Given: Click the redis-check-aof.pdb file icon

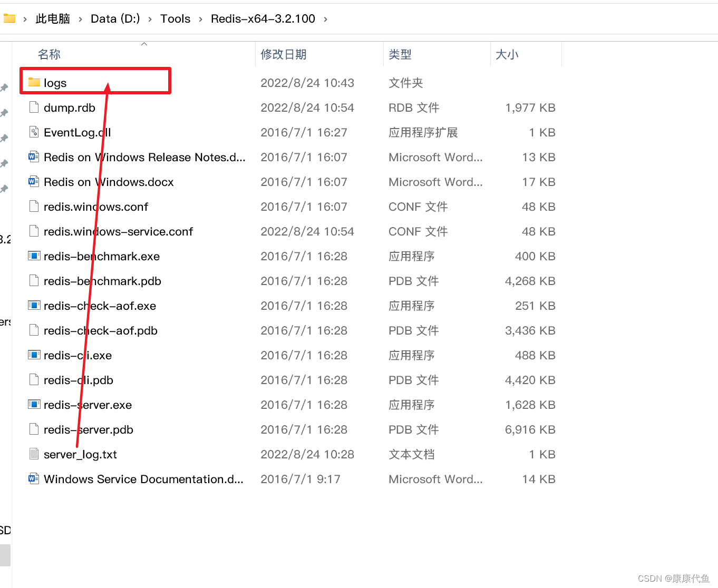Looking at the screenshot, I should [34, 330].
